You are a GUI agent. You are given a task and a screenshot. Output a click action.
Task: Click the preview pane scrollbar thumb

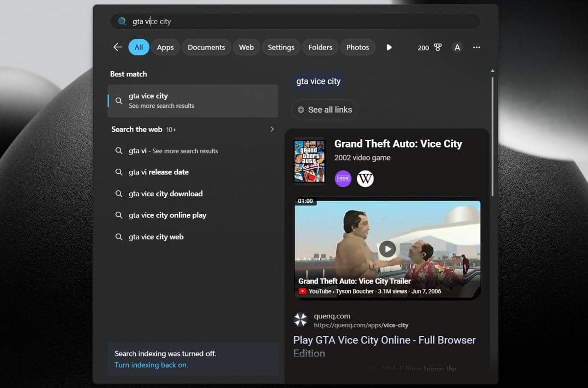point(492,136)
